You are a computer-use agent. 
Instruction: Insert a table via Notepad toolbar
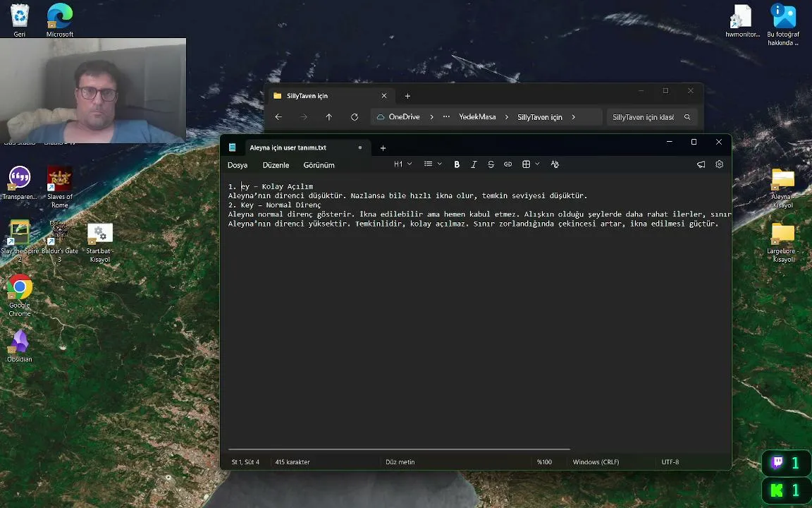(x=526, y=164)
